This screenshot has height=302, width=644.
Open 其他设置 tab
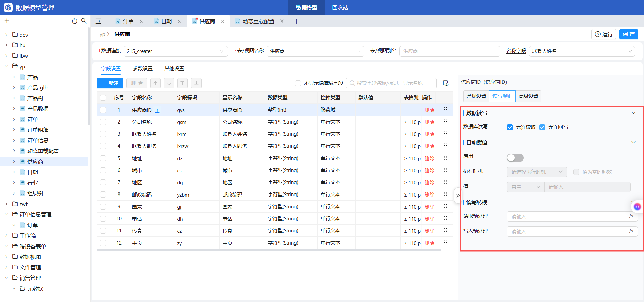[x=174, y=69]
